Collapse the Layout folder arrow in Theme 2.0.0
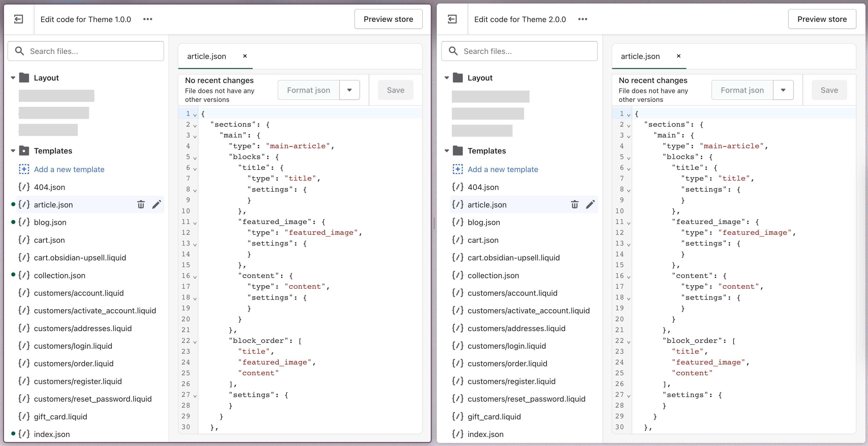 click(x=447, y=78)
